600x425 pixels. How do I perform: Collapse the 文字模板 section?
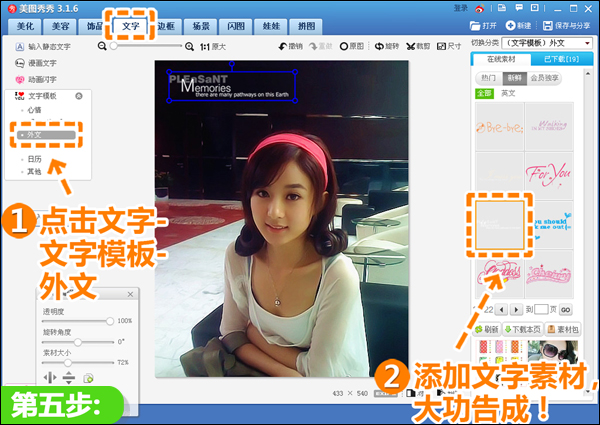[x=79, y=96]
